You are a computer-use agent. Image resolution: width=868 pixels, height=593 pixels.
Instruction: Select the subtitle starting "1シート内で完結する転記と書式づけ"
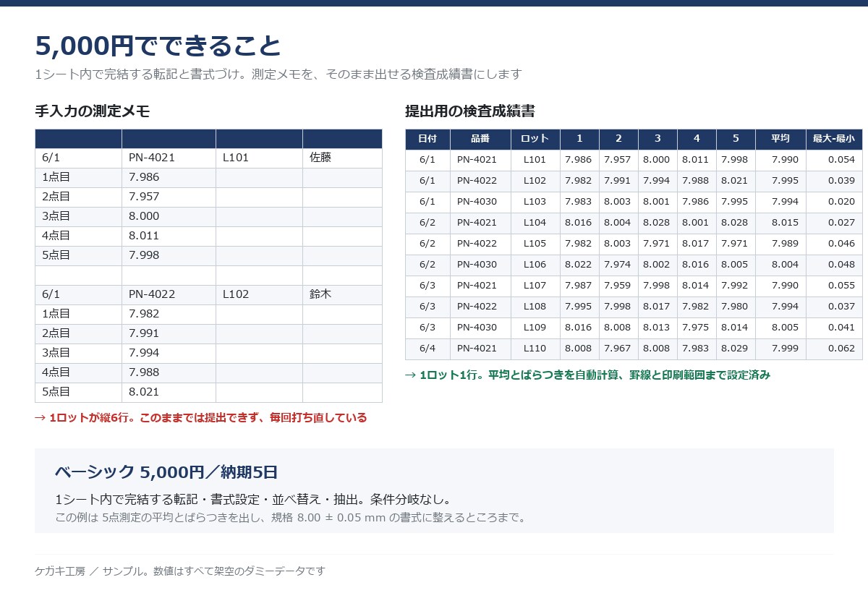(x=278, y=74)
